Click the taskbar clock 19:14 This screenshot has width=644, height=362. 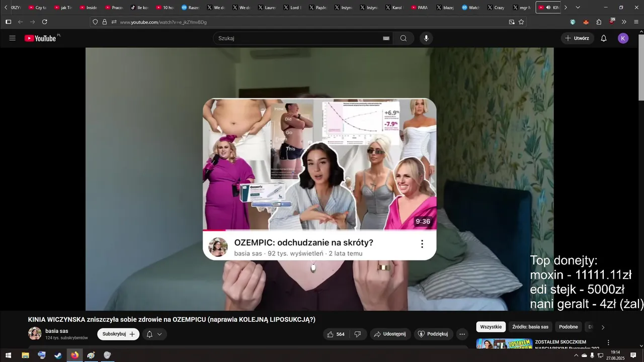[x=615, y=355]
